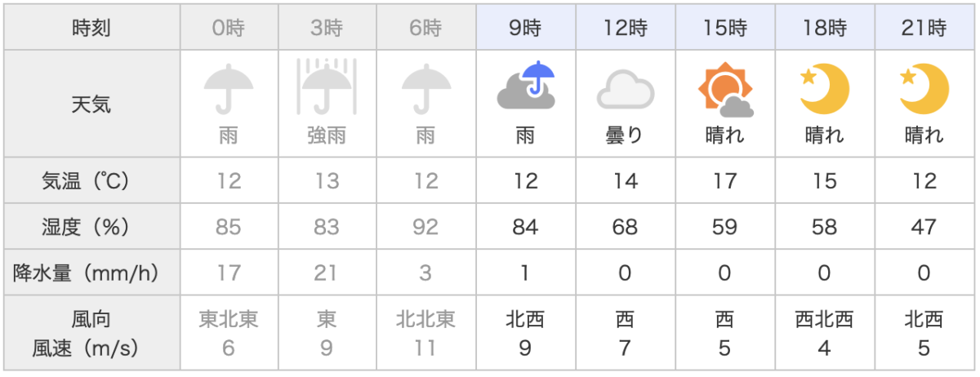Click the gray umbrella icon at 0時
The height and width of the screenshot is (377, 980).
coord(228,88)
